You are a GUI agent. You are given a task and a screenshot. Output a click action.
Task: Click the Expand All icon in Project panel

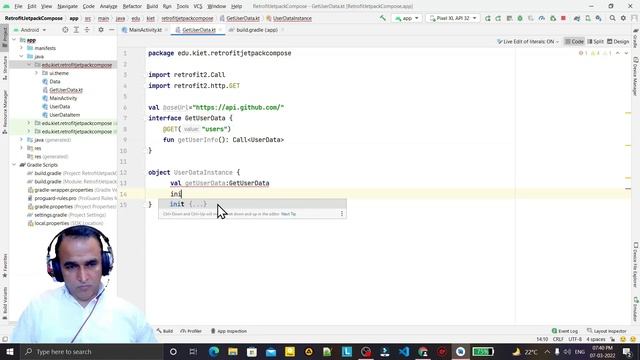coord(76,30)
